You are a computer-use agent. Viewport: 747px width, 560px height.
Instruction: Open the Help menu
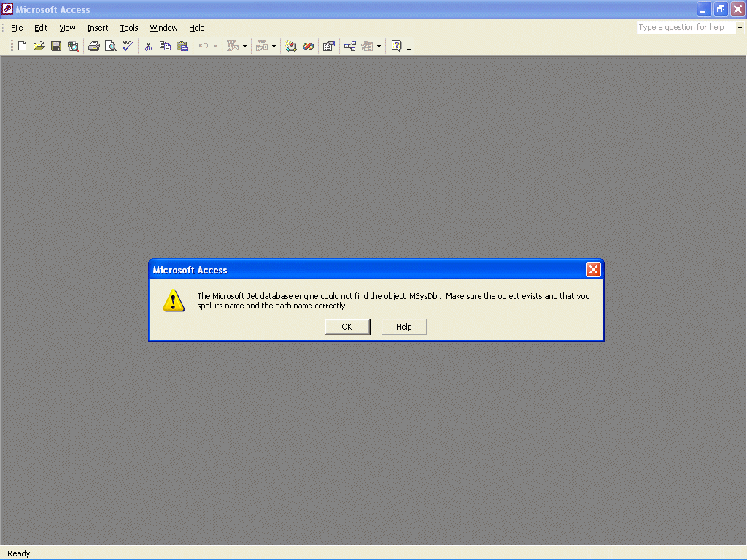[196, 28]
